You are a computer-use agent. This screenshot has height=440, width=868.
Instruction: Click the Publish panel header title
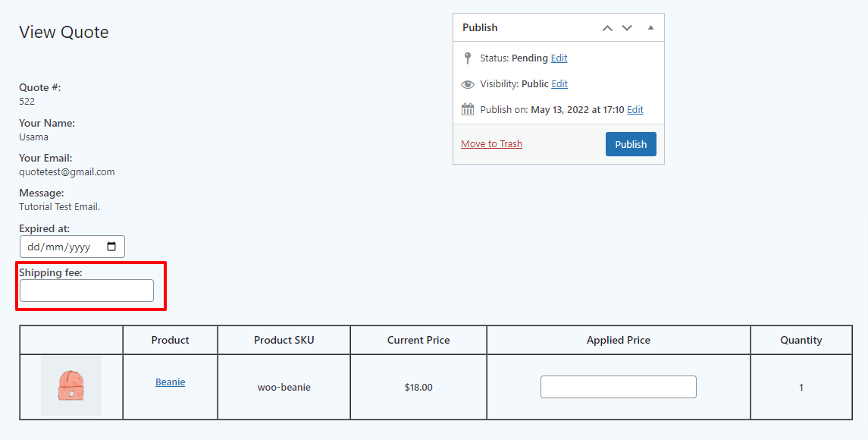click(x=480, y=28)
